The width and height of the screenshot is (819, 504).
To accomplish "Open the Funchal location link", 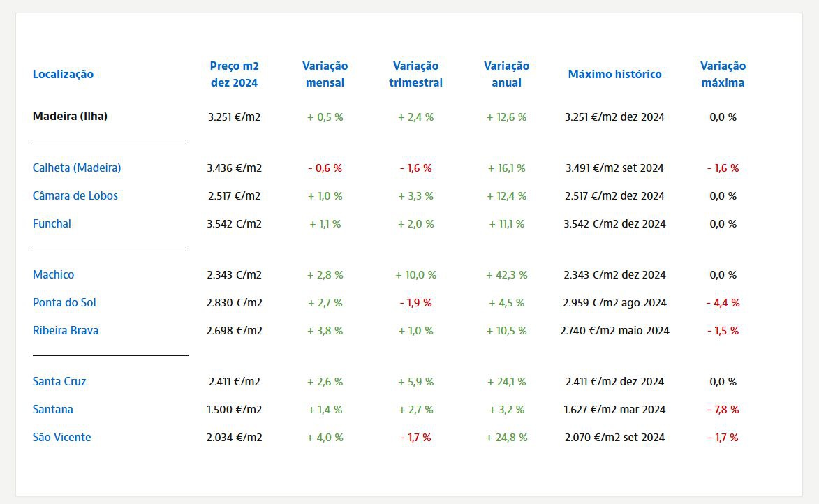I will coord(52,224).
